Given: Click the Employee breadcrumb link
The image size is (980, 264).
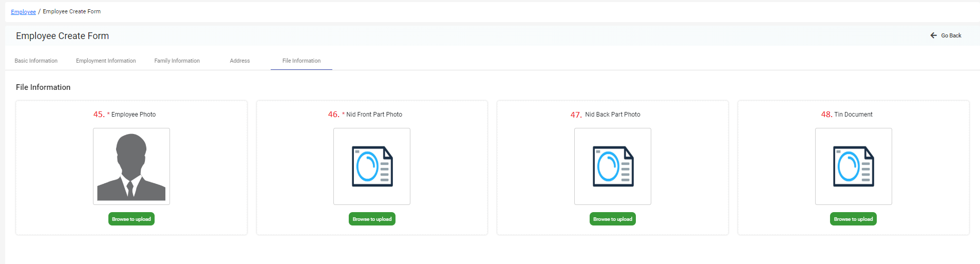Looking at the screenshot, I should (x=24, y=12).
